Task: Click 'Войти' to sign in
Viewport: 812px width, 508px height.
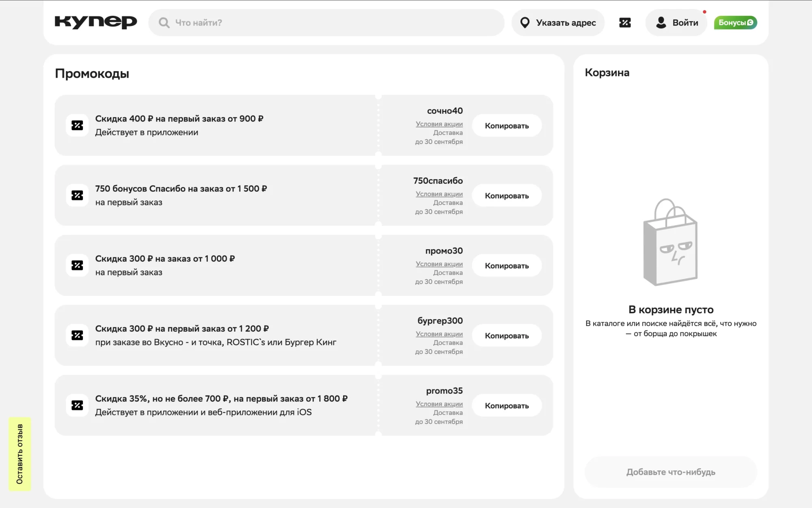Action: coord(676,23)
